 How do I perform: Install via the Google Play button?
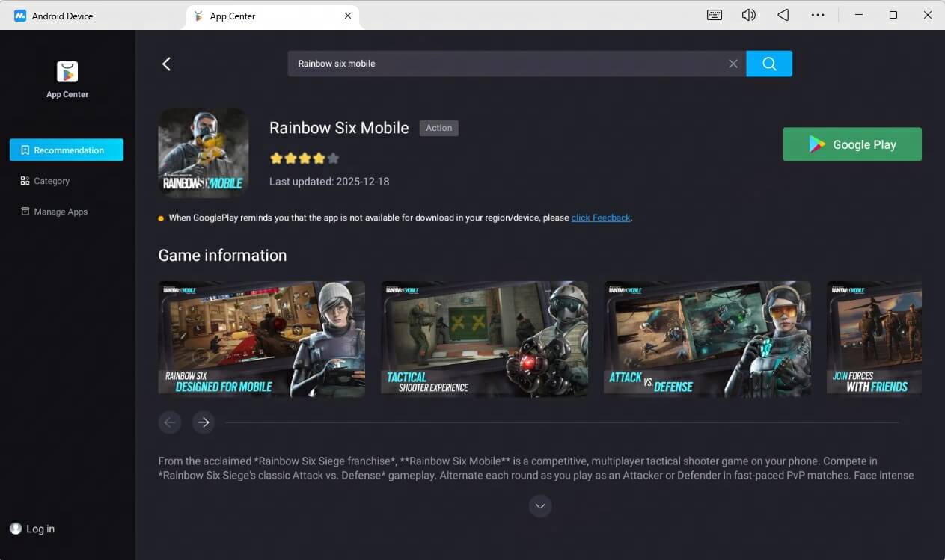(851, 144)
